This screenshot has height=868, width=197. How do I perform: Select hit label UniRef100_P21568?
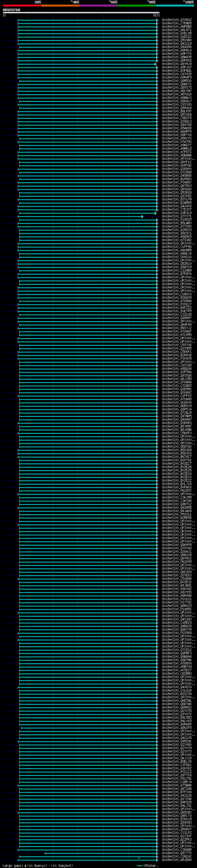(177, 172)
